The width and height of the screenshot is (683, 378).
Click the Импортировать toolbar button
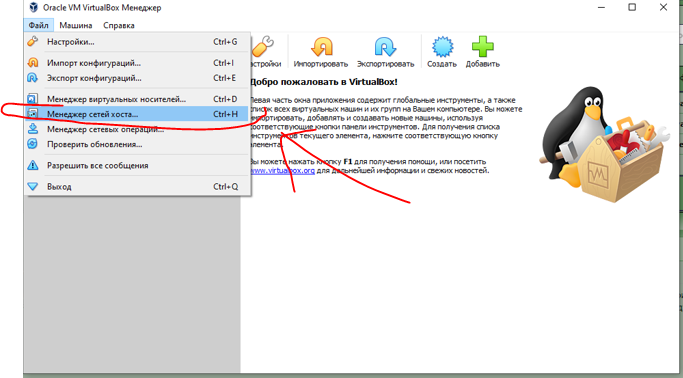point(321,52)
